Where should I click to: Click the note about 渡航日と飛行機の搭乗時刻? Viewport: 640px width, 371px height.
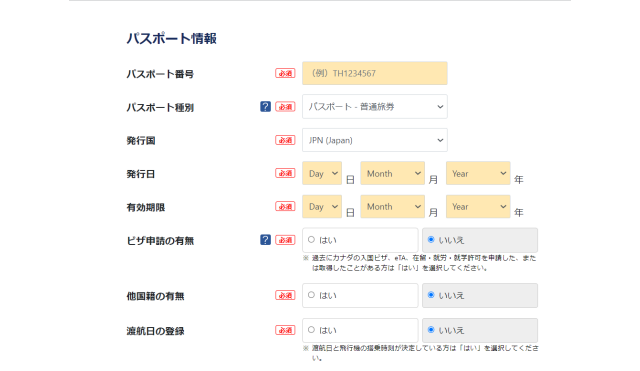coord(420,353)
